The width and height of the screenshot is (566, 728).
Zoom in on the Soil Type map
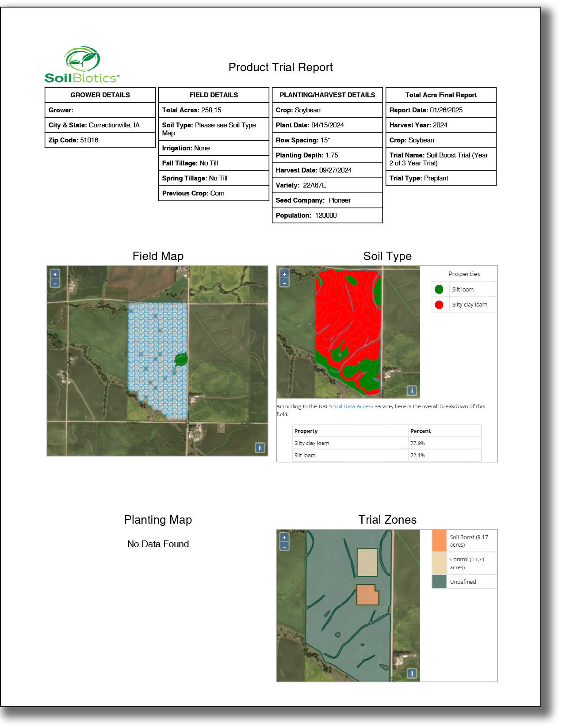pos(284,274)
